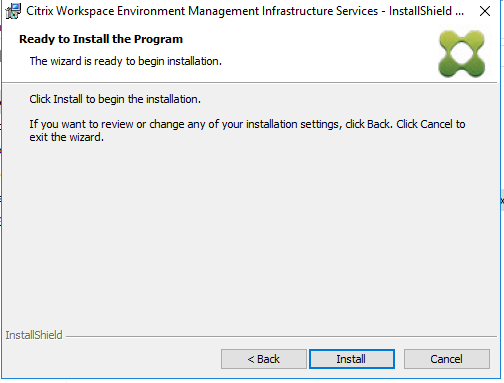Select the 'Ready to Install the Program' heading

(x=101, y=39)
